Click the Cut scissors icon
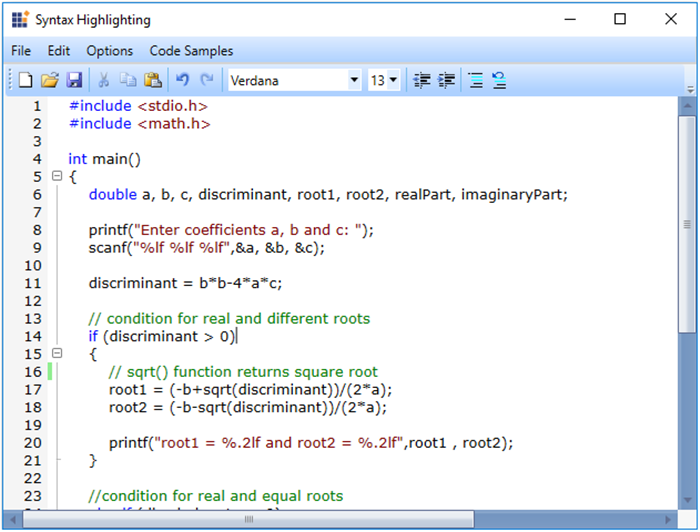 pos(104,80)
